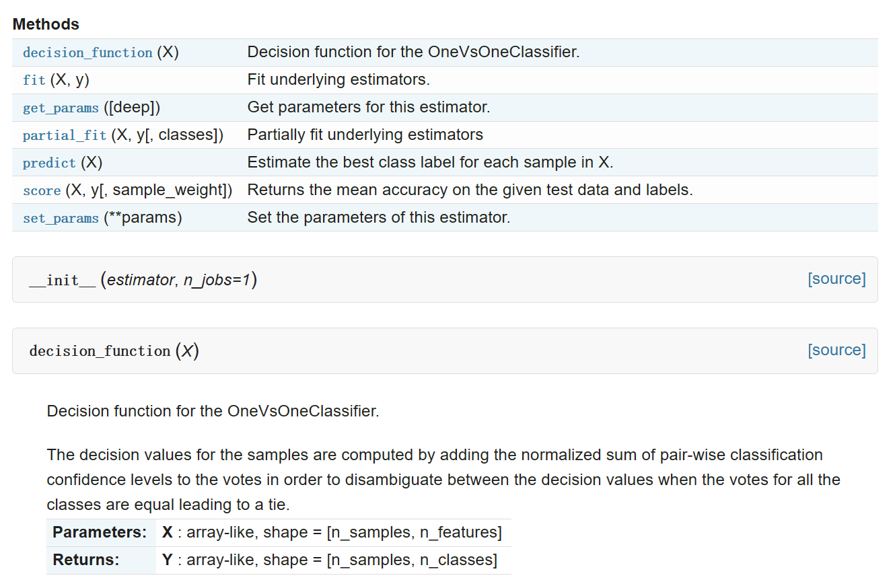
Task: Open the decision_function method link
Action: click(87, 52)
